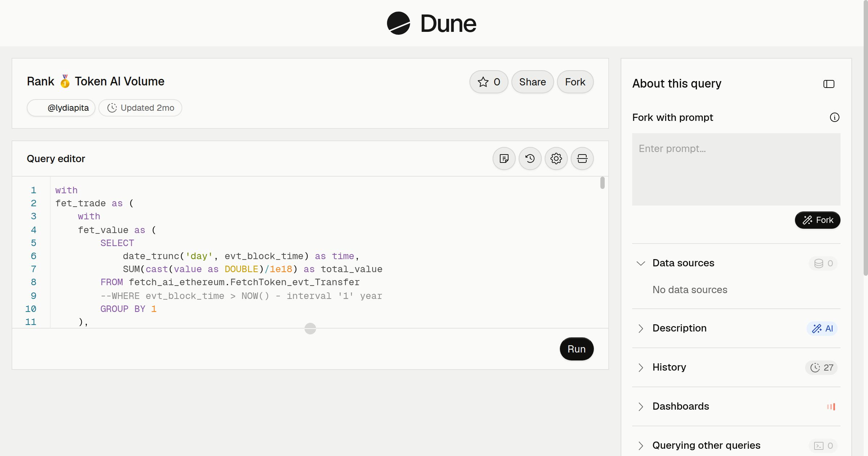Click the 'Query editor' heading
This screenshot has width=868, height=456.
56,159
